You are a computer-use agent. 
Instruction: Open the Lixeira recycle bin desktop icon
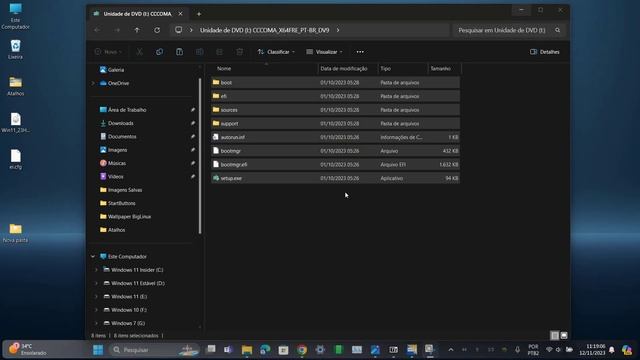(x=16, y=50)
